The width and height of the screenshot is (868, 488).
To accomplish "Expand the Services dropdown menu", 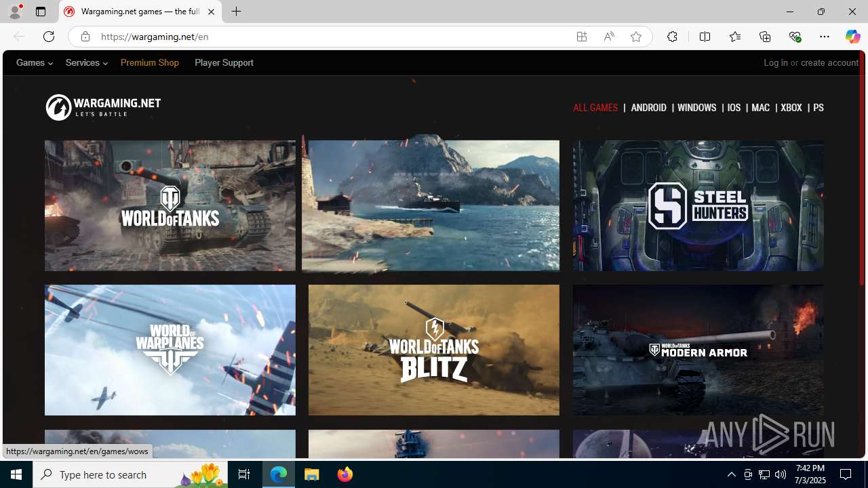I will (x=87, y=62).
